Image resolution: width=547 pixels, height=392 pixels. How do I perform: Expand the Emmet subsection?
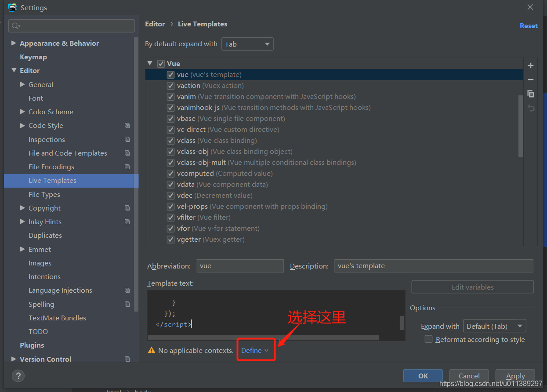22,249
